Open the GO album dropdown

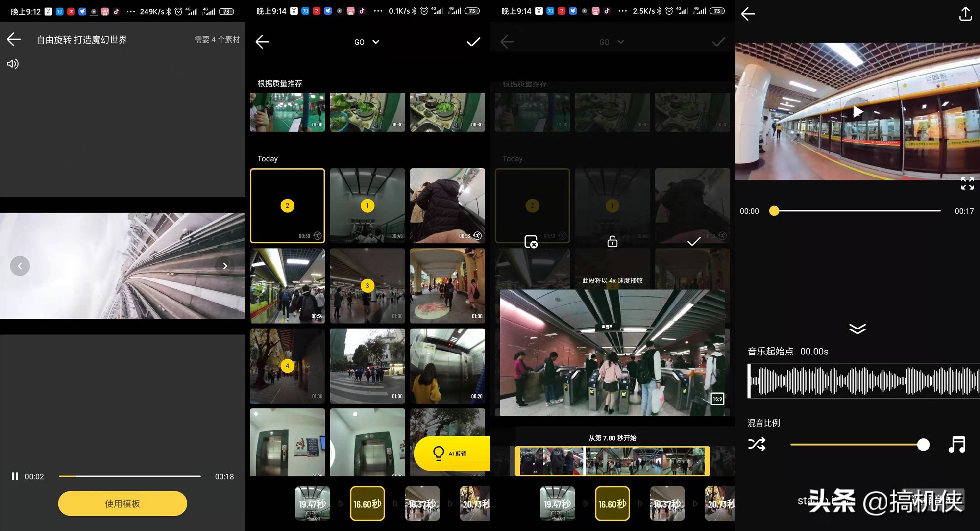367,42
